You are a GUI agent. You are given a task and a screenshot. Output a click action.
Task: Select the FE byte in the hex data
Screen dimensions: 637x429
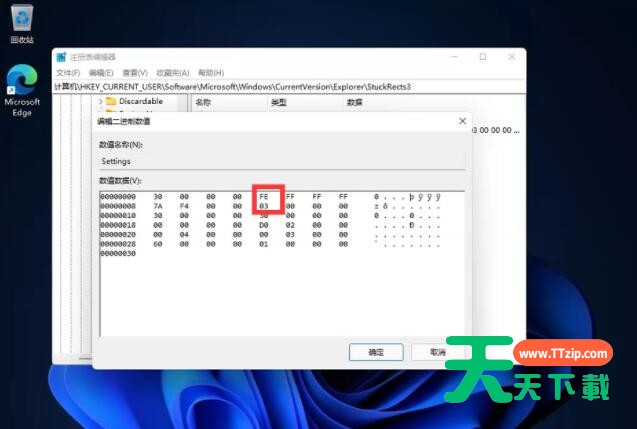pos(264,197)
